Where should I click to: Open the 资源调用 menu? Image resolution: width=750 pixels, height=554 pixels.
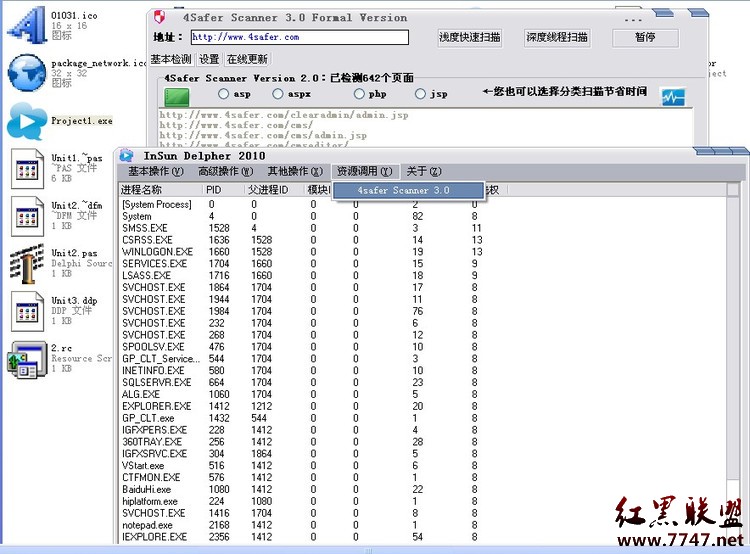click(364, 171)
